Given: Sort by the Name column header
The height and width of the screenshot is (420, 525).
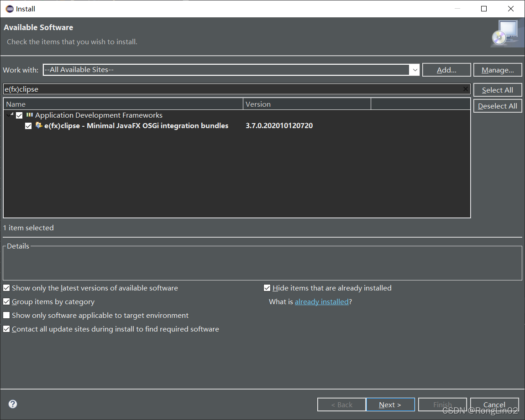Looking at the screenshot, I should [123, 104].
